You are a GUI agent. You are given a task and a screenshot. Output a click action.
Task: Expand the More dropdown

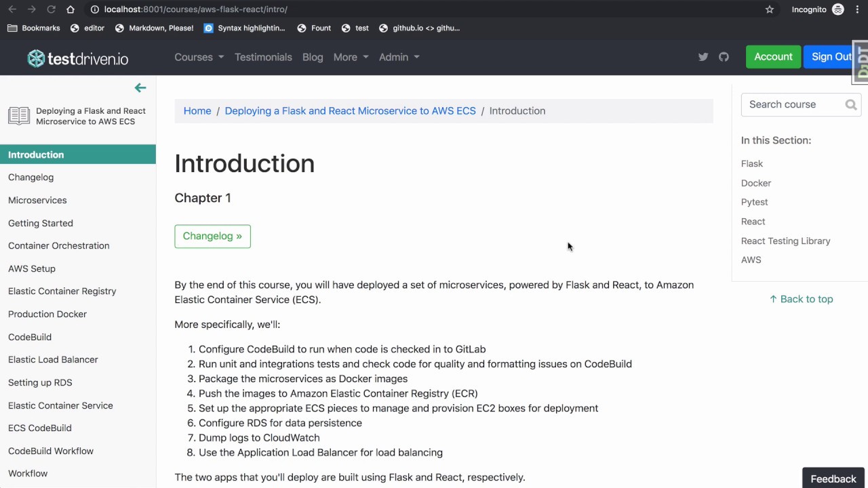coord(351,57)
